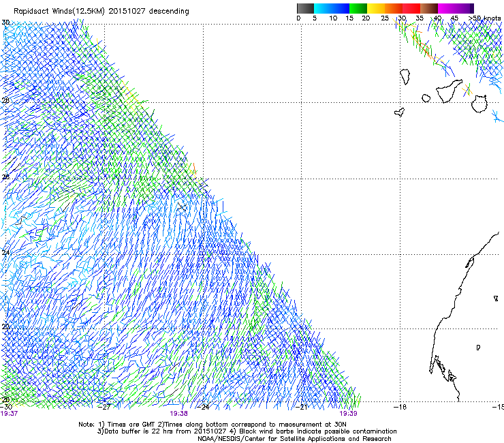Click the El Hierro island outline
The height and width of the screenshot is (443, 504).
click(x=400, y=112)
